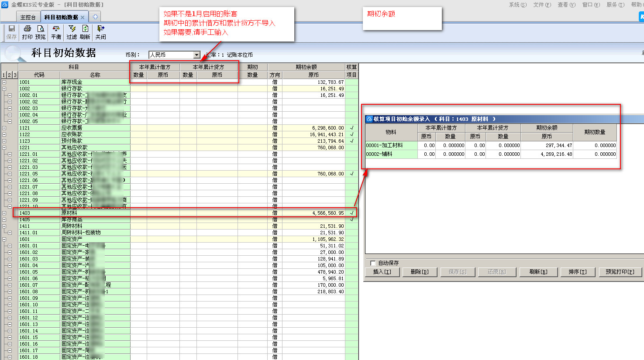
Task: Click the 插入[I] button
Action: coord(382,272)
